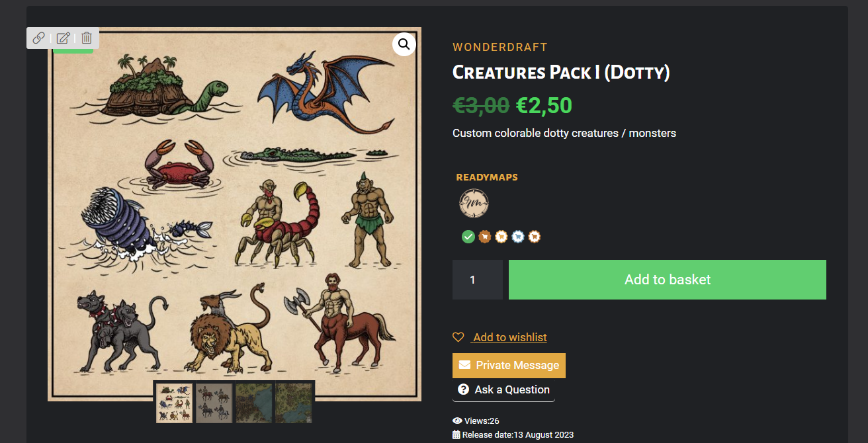Click the magnifier zoom icon on product image
The width and height of the screenshot is (868, 443).
click(404, 44)
